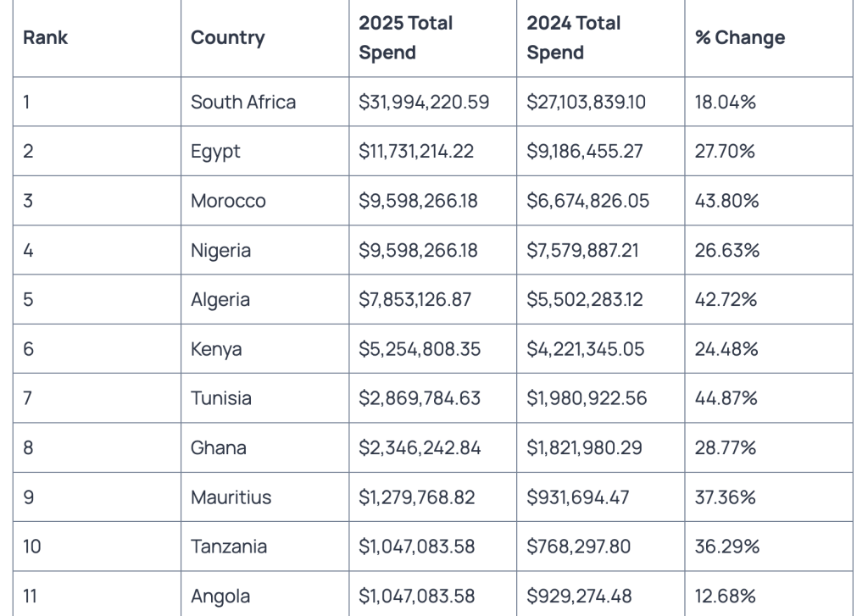Select the Nigeria country cell
The width and height of the screenshot is (868, 616).
[x=220, y=251]
